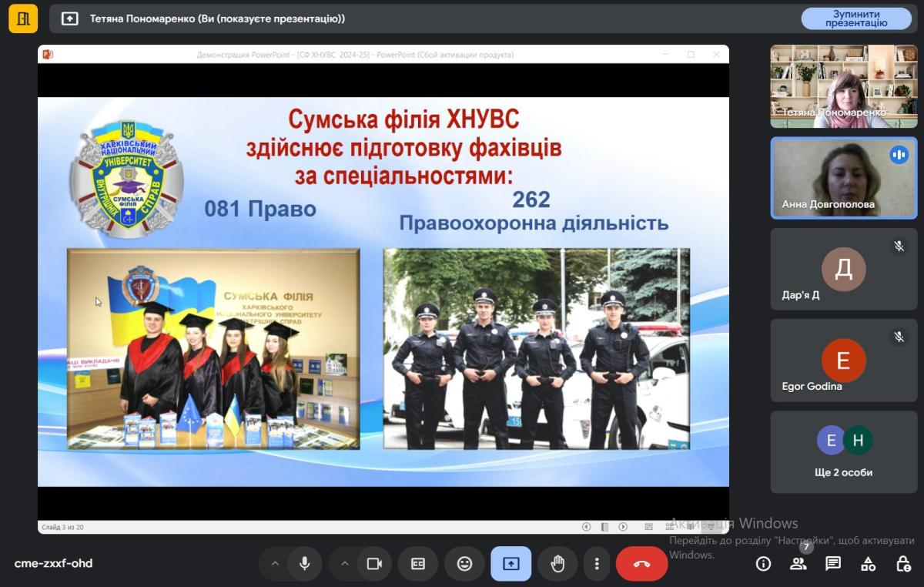Click the university badge logo on slide
This screenshot has width=924, height=587.
click(x=127, y=179)
